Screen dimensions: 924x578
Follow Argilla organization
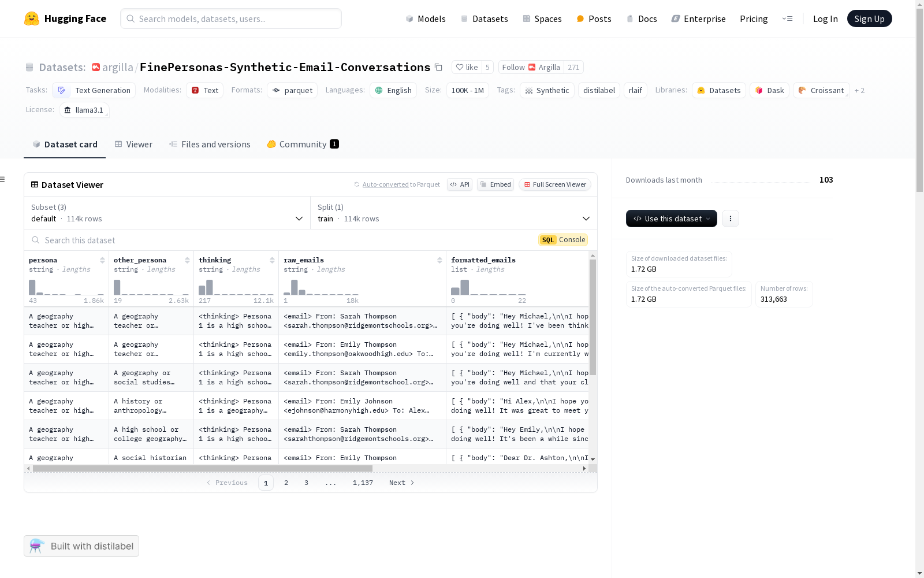(x=531, y=67)
